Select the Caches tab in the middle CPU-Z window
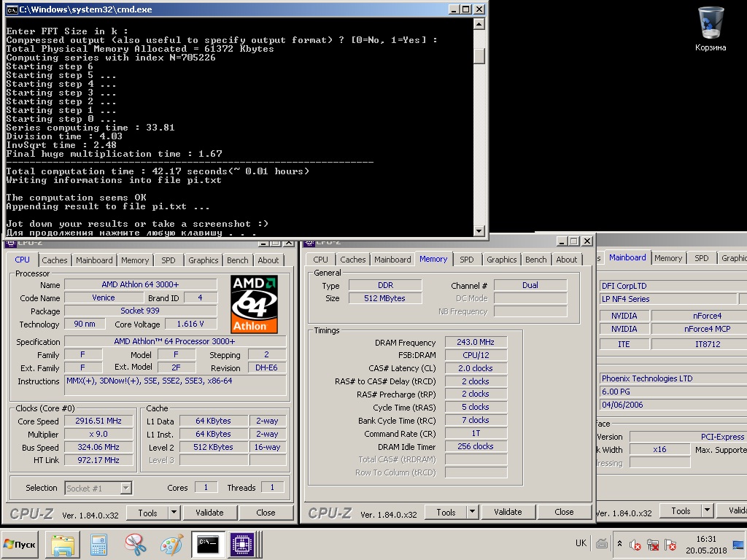 [x=352, y=260]
